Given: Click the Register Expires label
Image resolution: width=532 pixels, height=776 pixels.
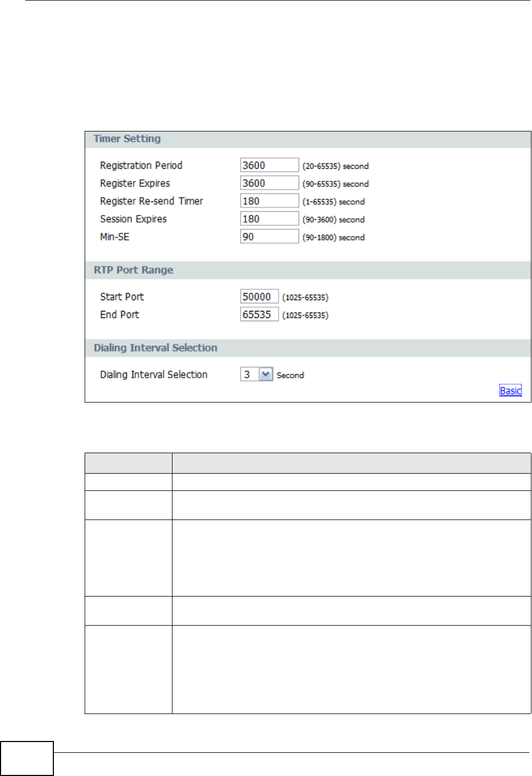Looking at the screenshot, I should pyautogui.click(x=135, y=183).
